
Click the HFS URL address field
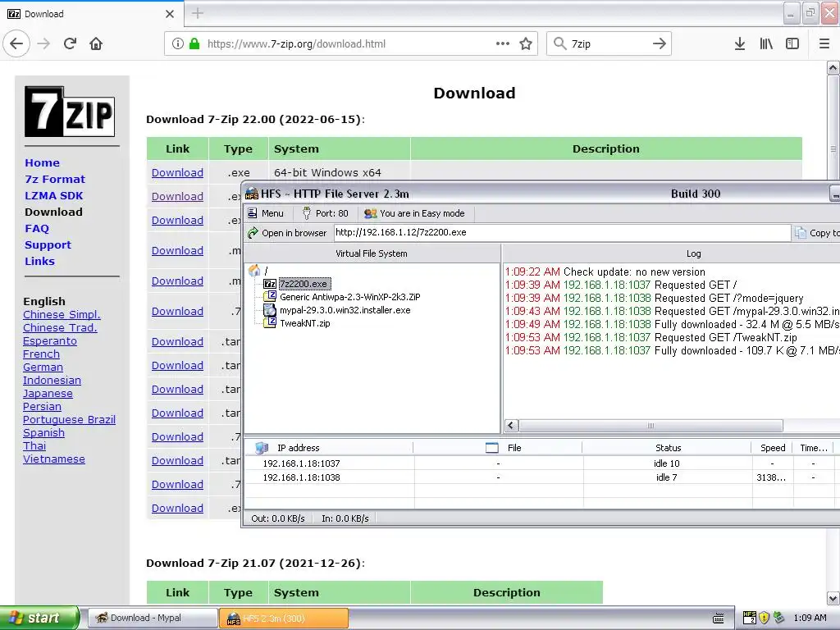(x=562, y=232)
